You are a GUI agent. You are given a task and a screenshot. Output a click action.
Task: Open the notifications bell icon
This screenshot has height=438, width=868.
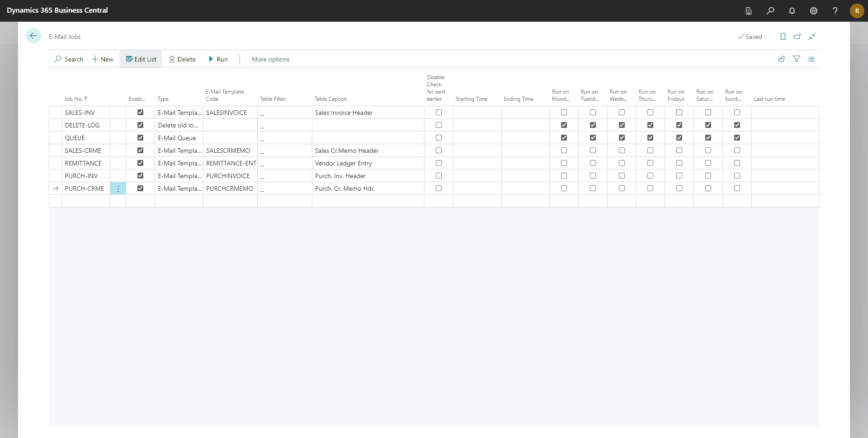792,11
